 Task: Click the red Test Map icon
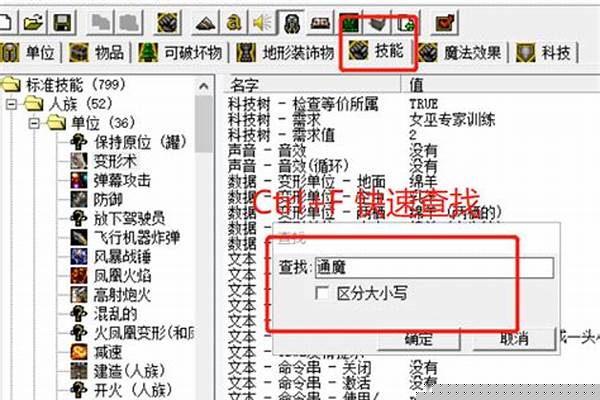click(x=444, y=23)
